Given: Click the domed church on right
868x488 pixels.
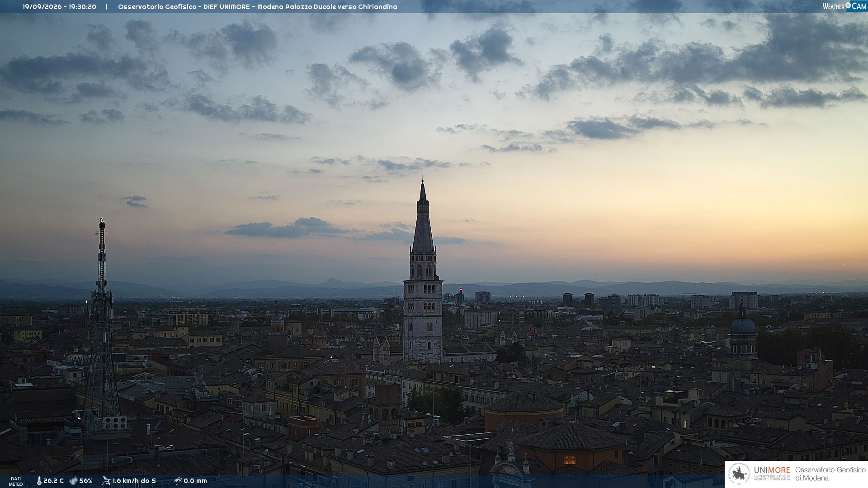Looking at the screenshot, I should (743, 332).
